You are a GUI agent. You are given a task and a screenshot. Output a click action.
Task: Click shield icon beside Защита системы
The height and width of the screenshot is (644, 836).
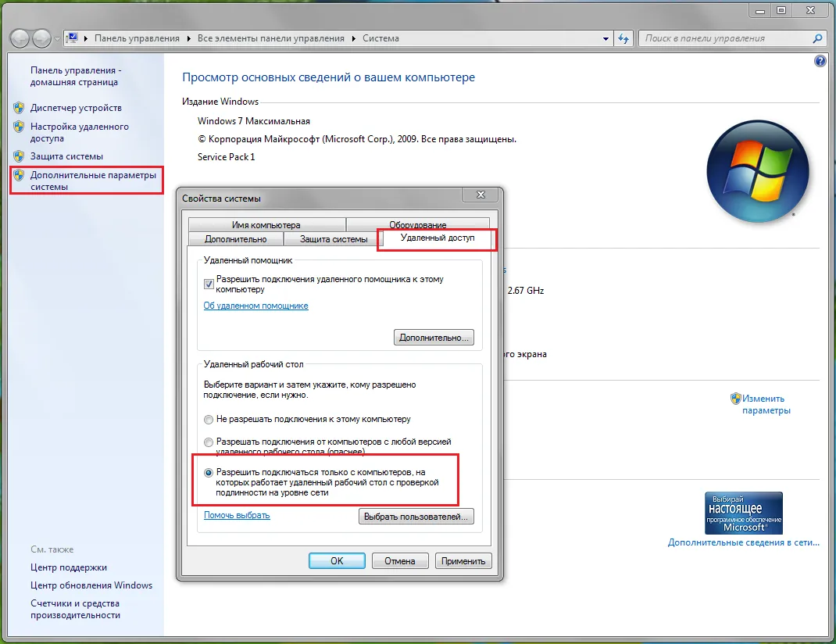(19, 156)
